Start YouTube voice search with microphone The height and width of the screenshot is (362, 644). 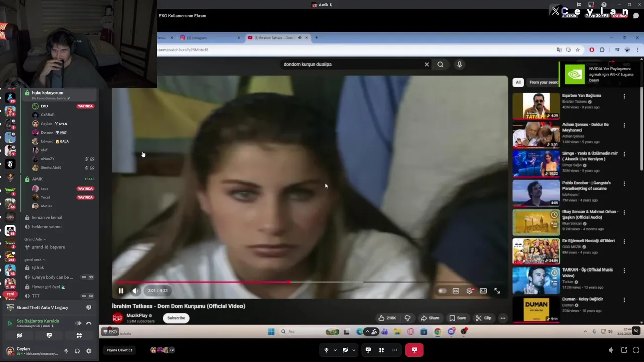coord(459,64)
